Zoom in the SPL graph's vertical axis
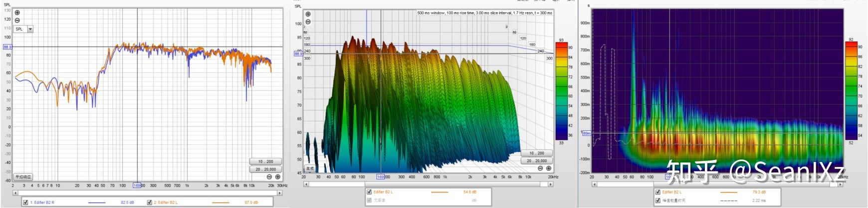 17,13
